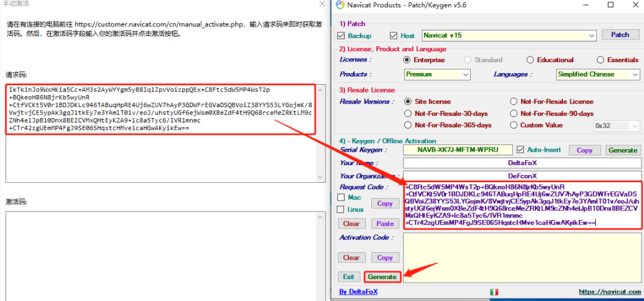Enable the Linux checkbox
644x301 pixels.
point(341,209)
